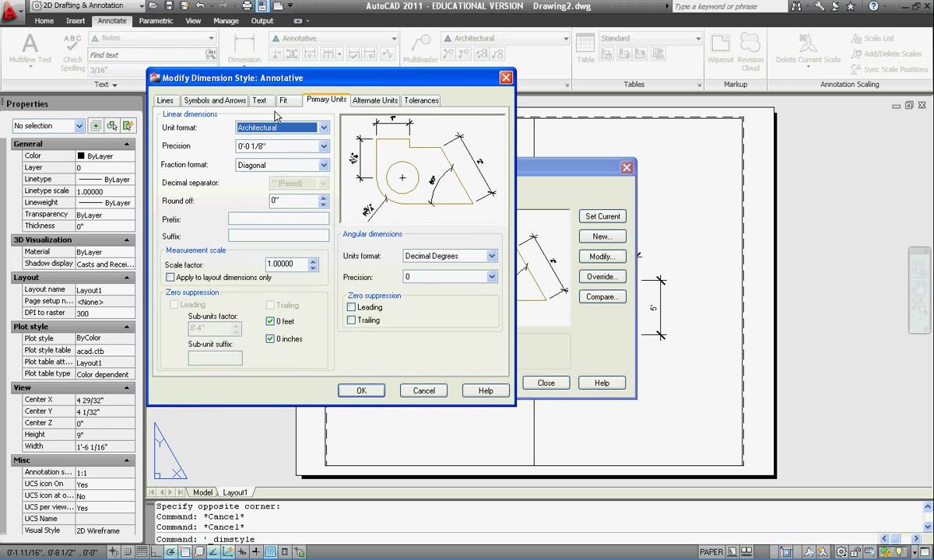
Task: Check Apply to layout dimensions only
Action: click(170, 278)
